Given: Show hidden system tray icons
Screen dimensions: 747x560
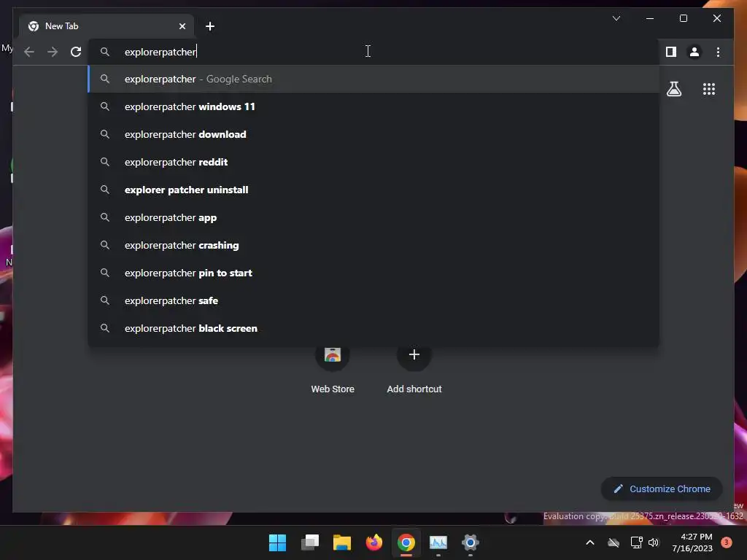Looking at the screenshot, I should 589,542.
